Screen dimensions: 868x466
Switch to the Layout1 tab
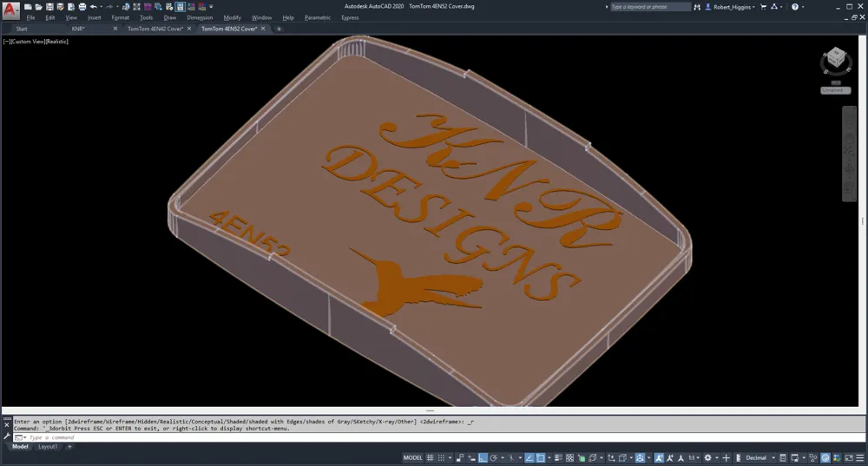pyautogui.click(x=48, y=447)
